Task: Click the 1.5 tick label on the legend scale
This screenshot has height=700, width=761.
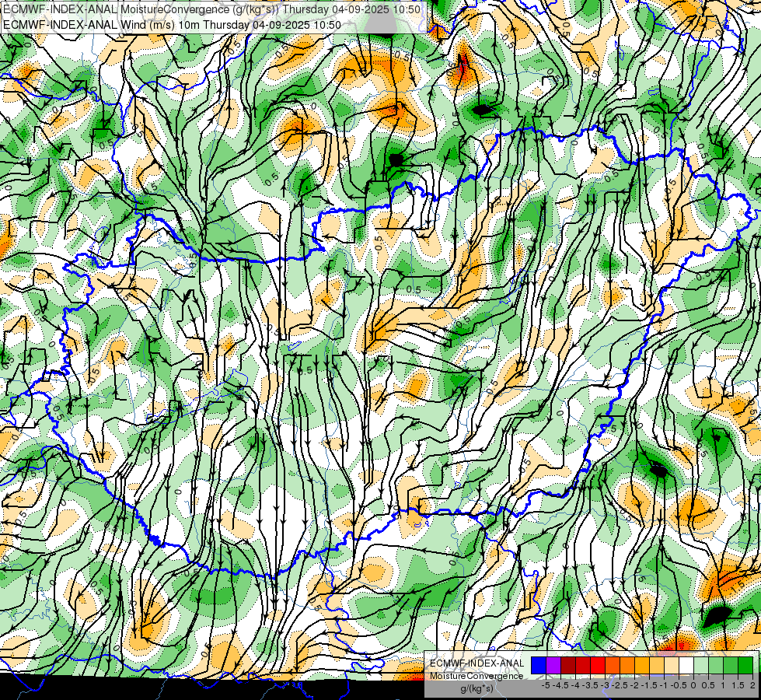Action: (737, 685)
